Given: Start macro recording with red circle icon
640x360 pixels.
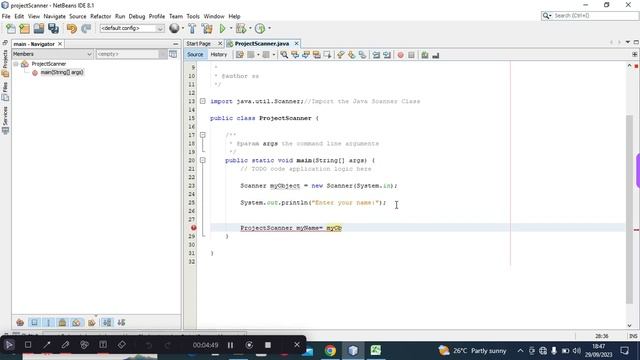Looking at the screenshot, I should pos(400,55).
